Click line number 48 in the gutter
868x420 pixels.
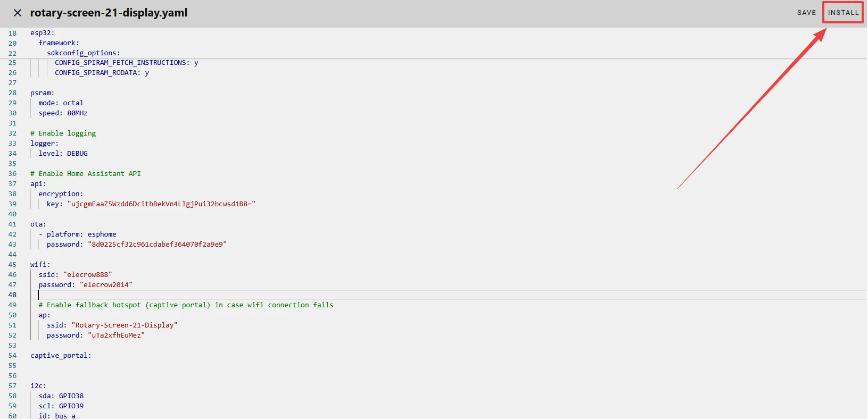coord(12,295)
